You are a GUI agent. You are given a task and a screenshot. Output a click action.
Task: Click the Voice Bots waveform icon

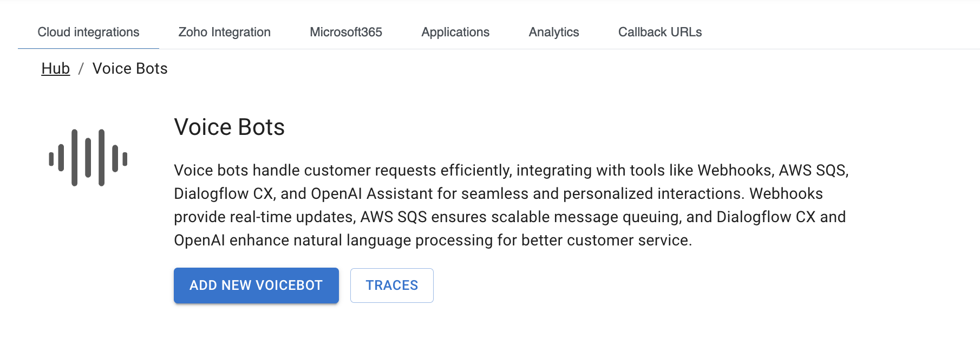point(87,157)
